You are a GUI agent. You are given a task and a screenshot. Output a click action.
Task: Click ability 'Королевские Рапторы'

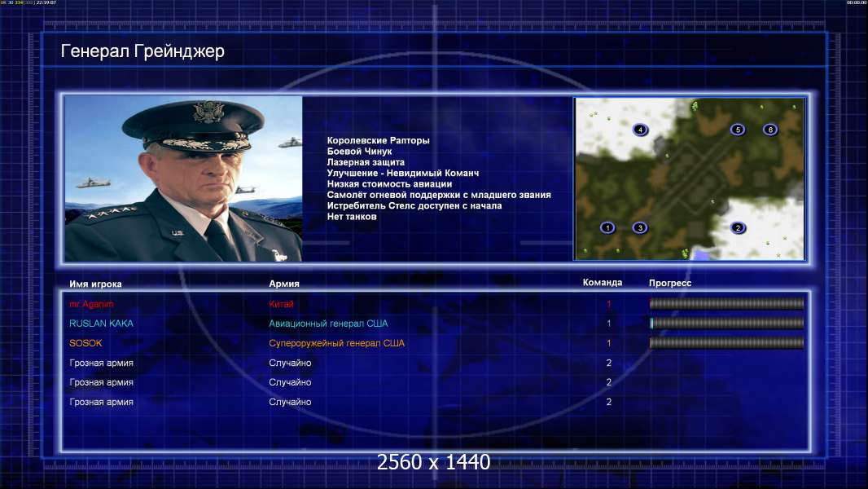(378, 141)
